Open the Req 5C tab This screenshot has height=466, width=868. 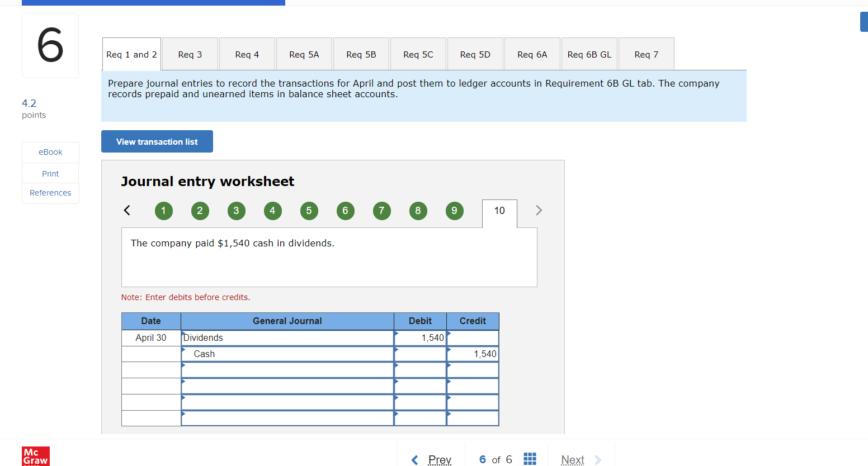click(418, 54)
